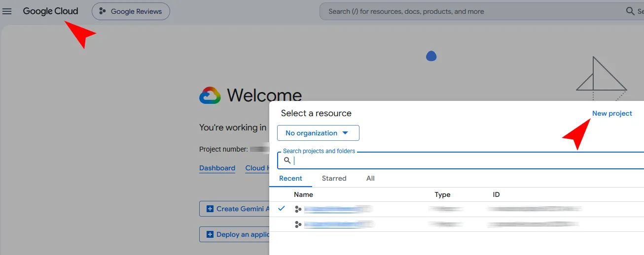The height and width of the screenshot is (255, 644).
Task: Open the Dashboard link
Action: (x=217, y=168)
